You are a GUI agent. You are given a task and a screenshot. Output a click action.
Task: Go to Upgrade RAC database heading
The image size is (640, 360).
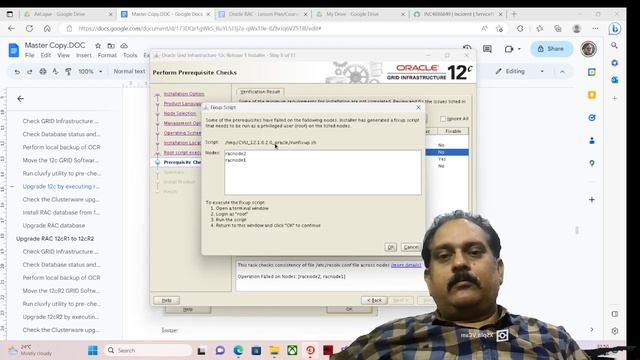pos(54,226)
